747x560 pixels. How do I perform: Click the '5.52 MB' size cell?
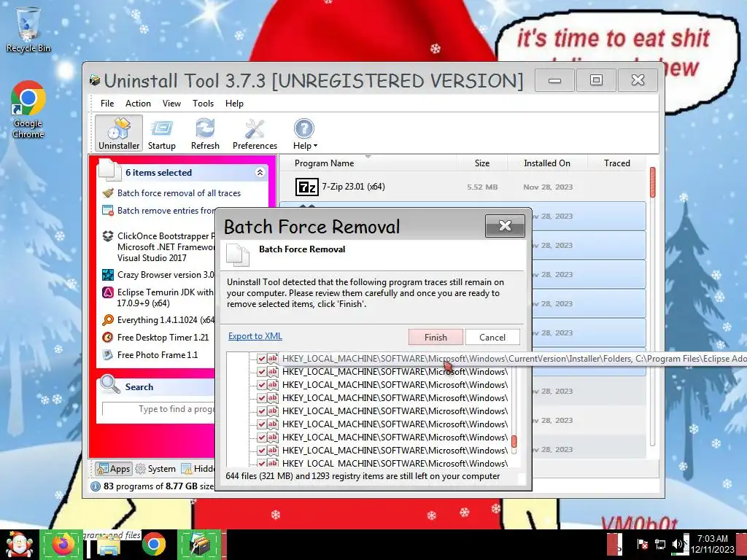coord(482,187)
